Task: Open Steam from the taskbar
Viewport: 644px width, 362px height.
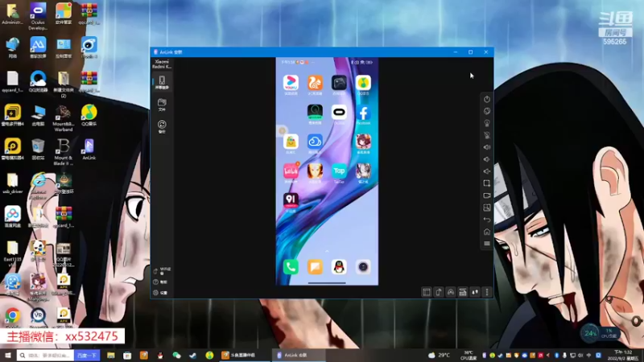Action: 192,356
